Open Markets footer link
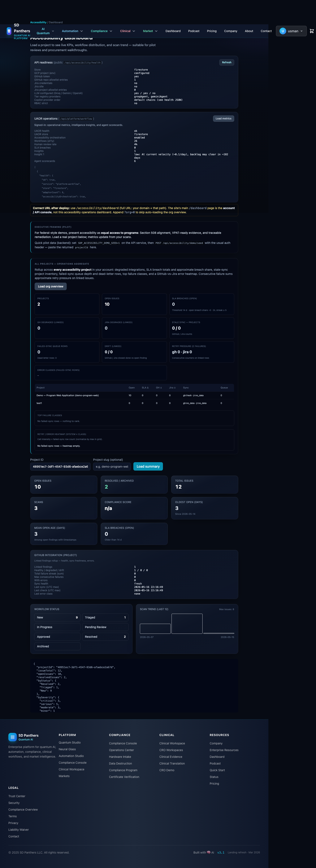 [64, 776]
